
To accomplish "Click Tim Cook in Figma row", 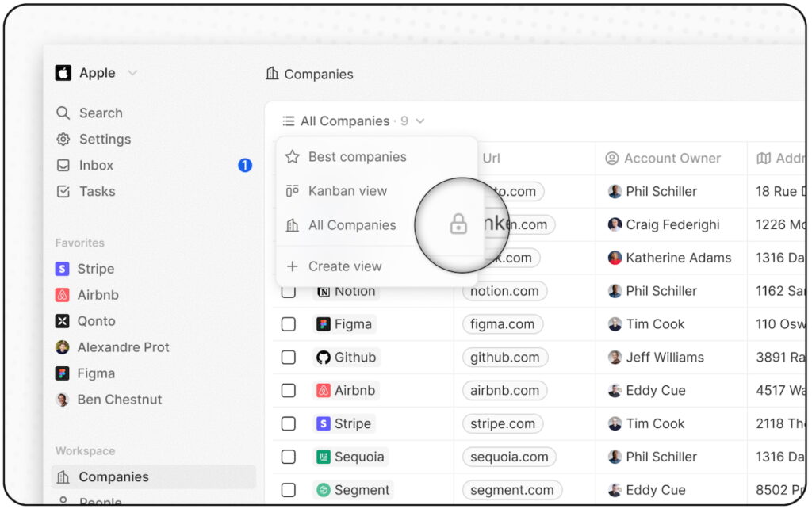I will click(x=646, y=324).
